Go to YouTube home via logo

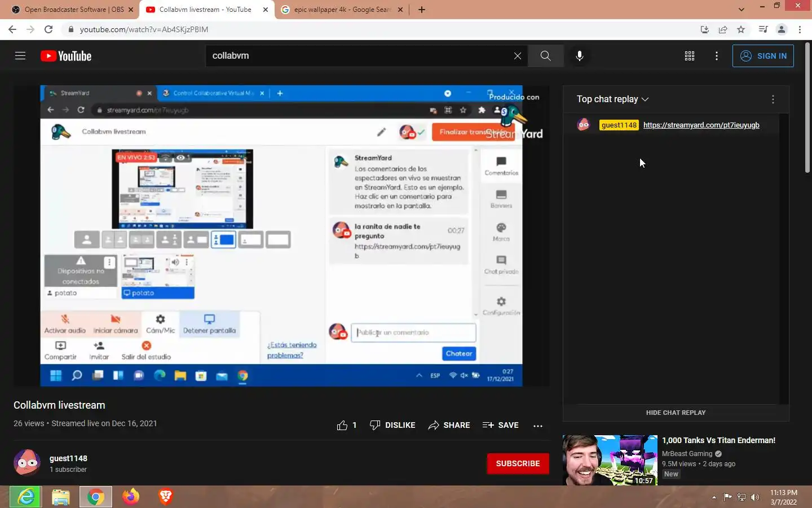click(66, 56)
